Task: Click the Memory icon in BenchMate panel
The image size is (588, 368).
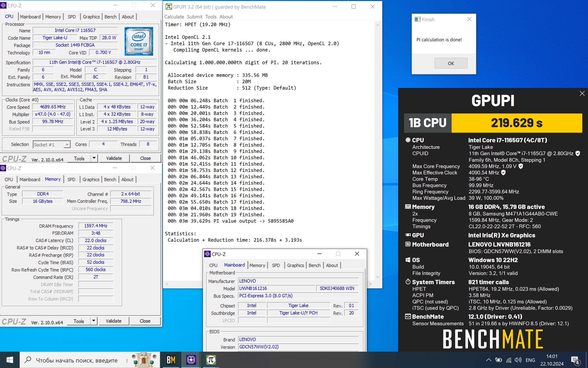Action: click(408, 207)
